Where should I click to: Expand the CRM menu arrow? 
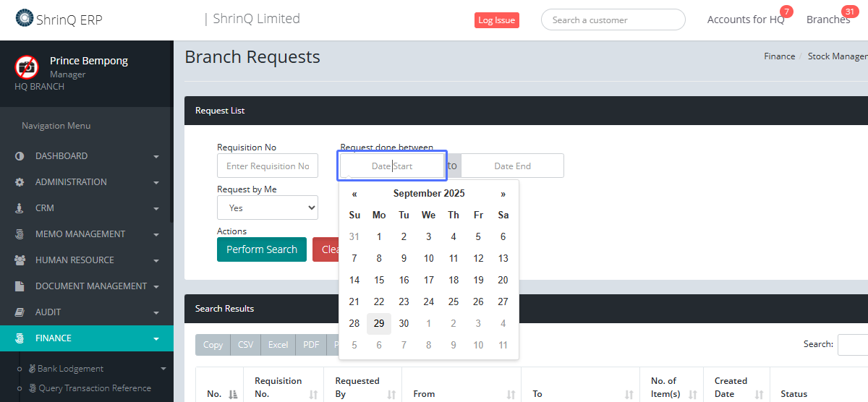[156, 209]
